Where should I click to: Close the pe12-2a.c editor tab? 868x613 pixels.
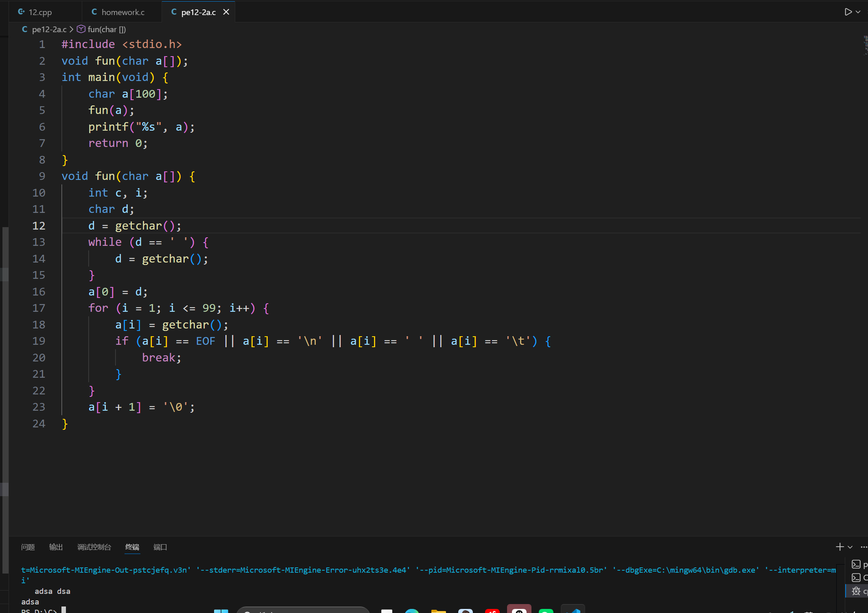[226, 12]
